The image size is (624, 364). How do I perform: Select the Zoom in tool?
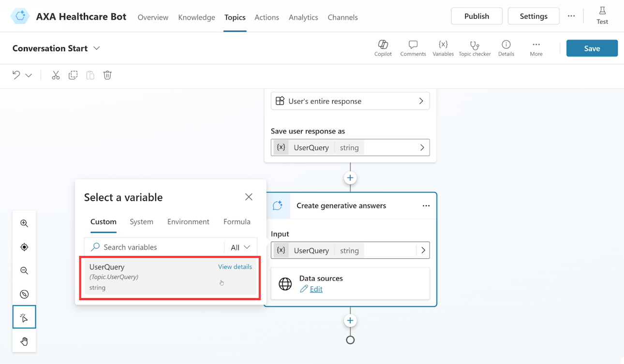24,223
